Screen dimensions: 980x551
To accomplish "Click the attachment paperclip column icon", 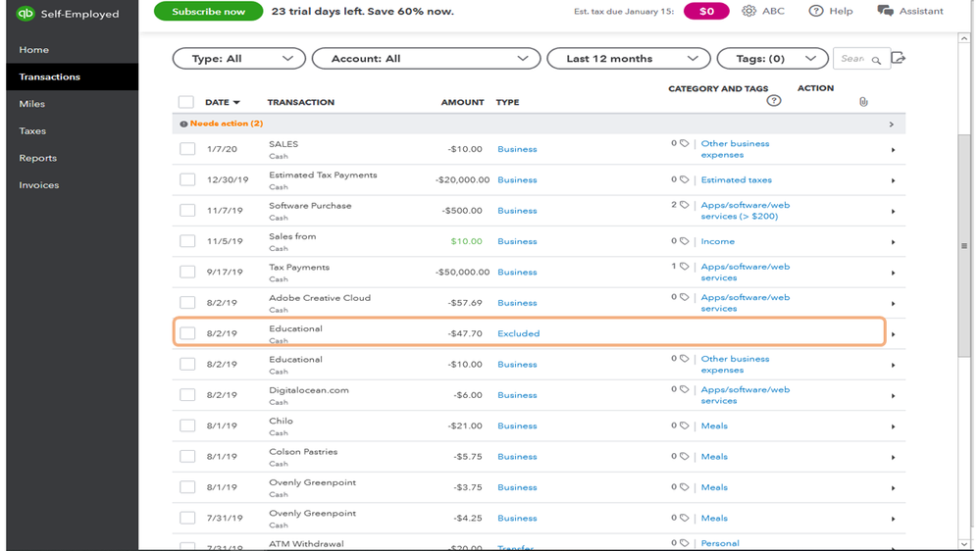I will (863, 102).
